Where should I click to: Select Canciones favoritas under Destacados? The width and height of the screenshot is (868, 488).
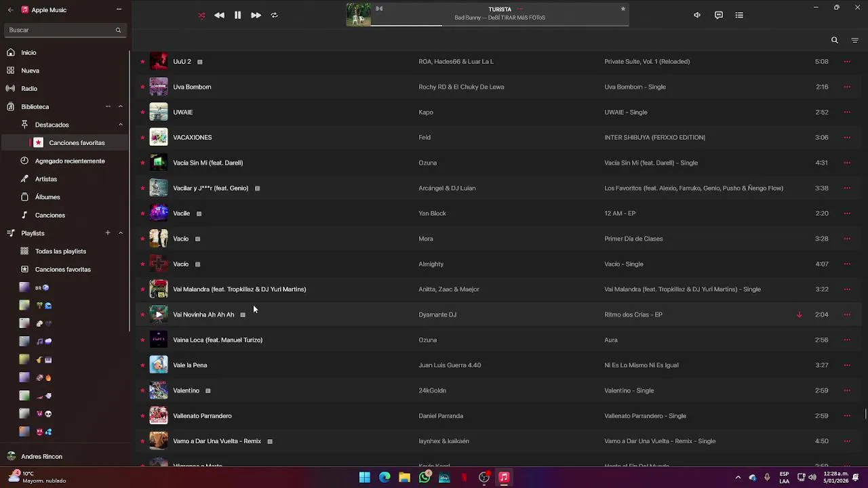pos(77,143)
